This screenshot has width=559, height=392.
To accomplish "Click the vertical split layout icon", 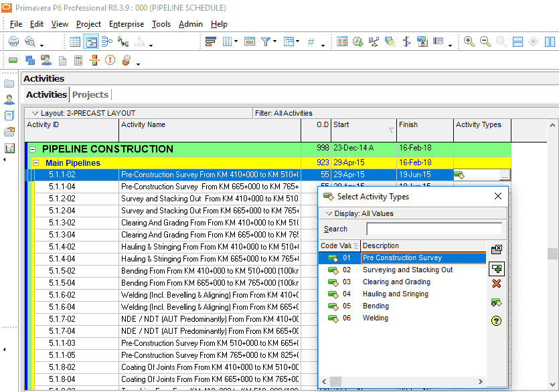I will point(550,41).
